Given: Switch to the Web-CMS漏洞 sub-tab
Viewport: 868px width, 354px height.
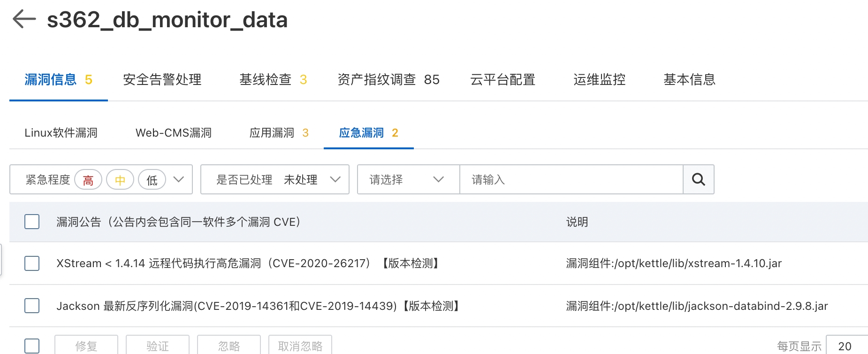Looking at the screenshot, I should click(x=173, y=133).
